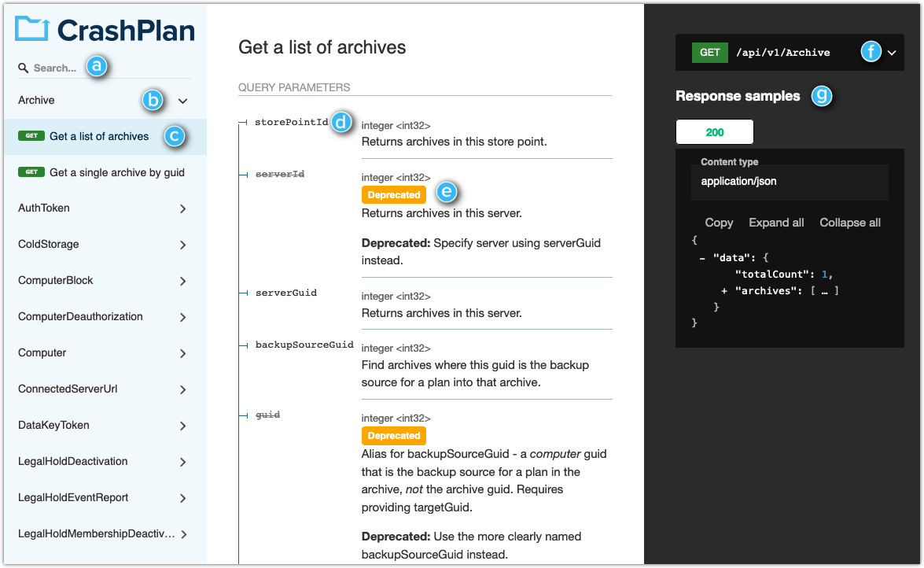Expand the ComputerBlock section chevron
Image resolution: width=924 pixels, height=568 pixels.
(x=182, y=282)
